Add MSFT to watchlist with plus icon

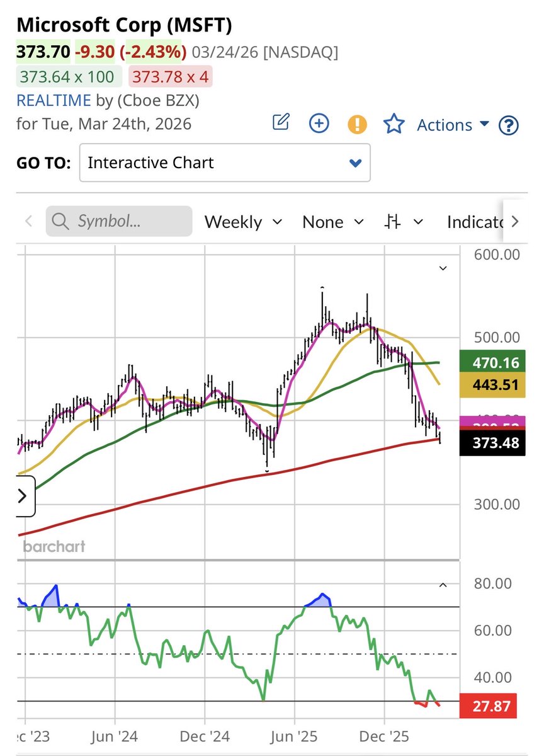click(319, 123)
